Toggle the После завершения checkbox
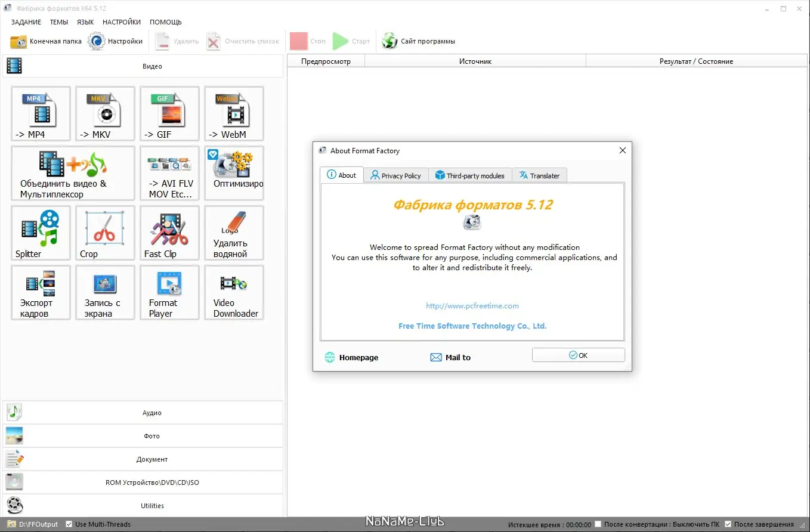Image resolution: width=810 pixels, height=532 pixels. 728,524
